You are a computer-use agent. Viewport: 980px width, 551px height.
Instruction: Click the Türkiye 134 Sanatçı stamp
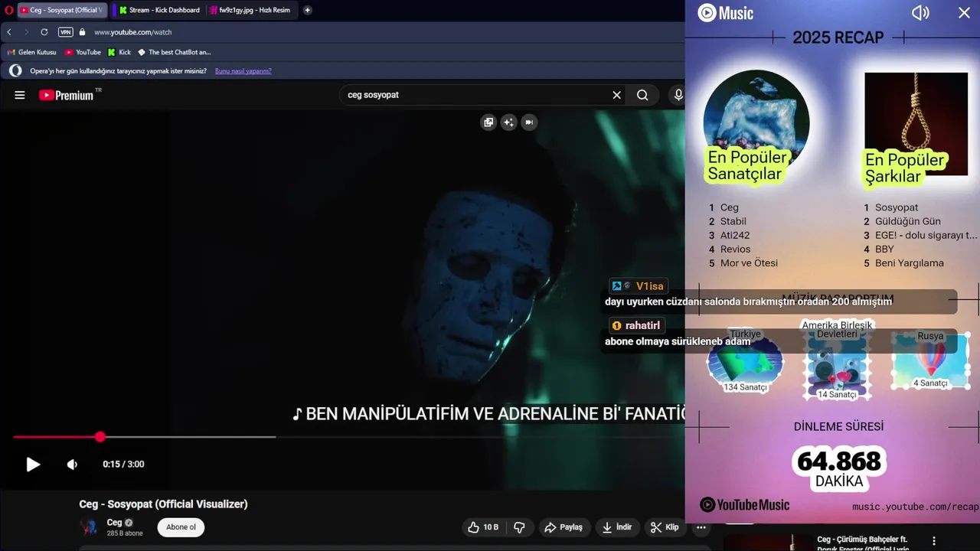click(745, 361)
